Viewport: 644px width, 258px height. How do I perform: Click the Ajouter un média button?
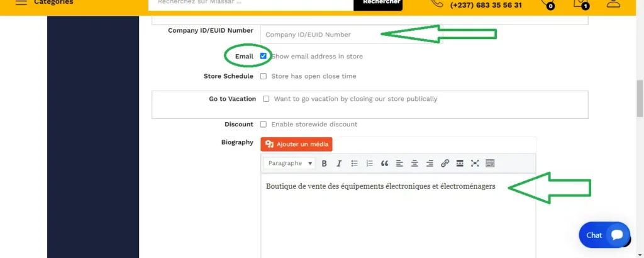point(296,144)
